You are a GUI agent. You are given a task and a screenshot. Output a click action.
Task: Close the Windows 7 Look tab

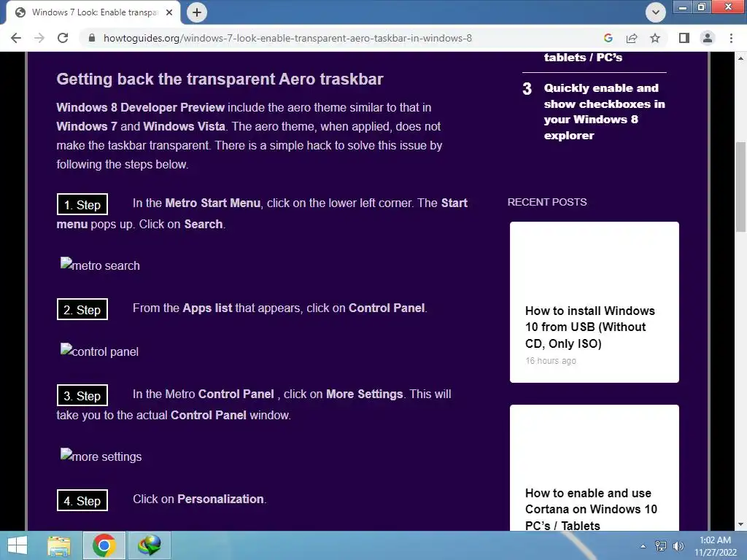pos(169,12)
